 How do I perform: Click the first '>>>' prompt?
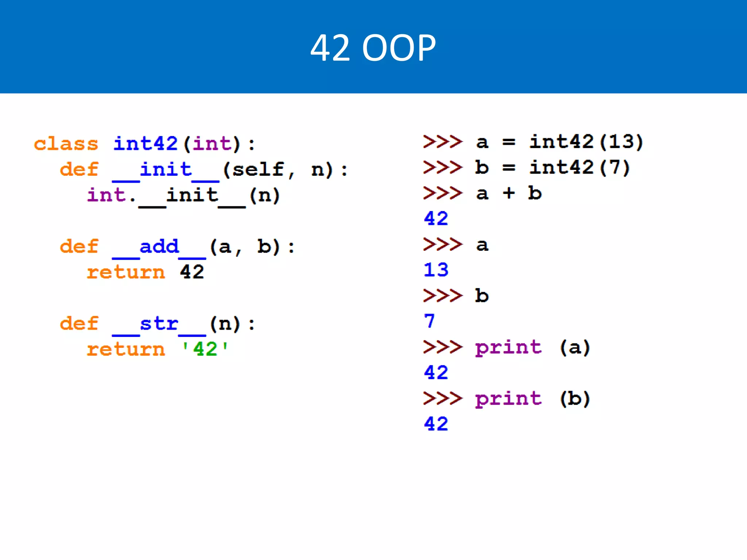coord(442,141)
